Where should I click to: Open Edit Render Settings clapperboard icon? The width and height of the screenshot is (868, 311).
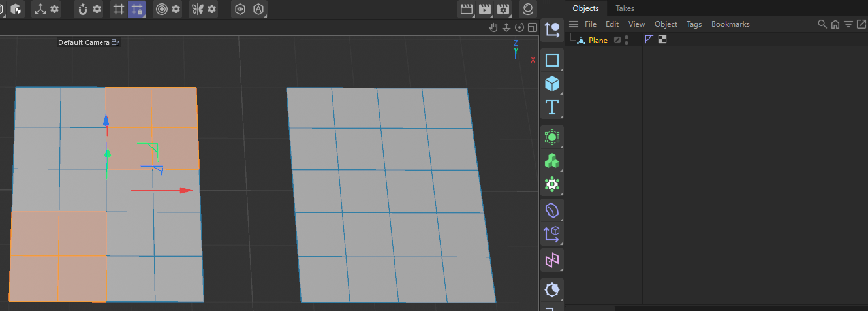pyautogui.click(x=503, y=9)
